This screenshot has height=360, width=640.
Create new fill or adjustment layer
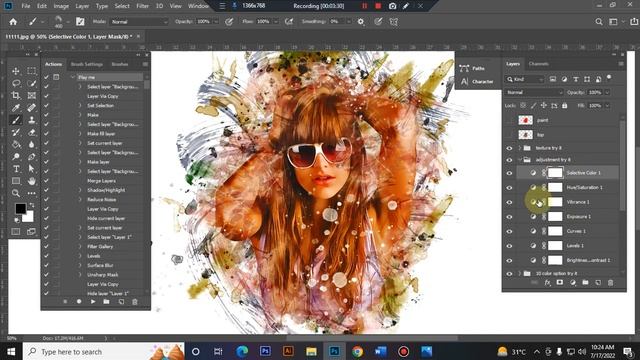coord(573,282)
